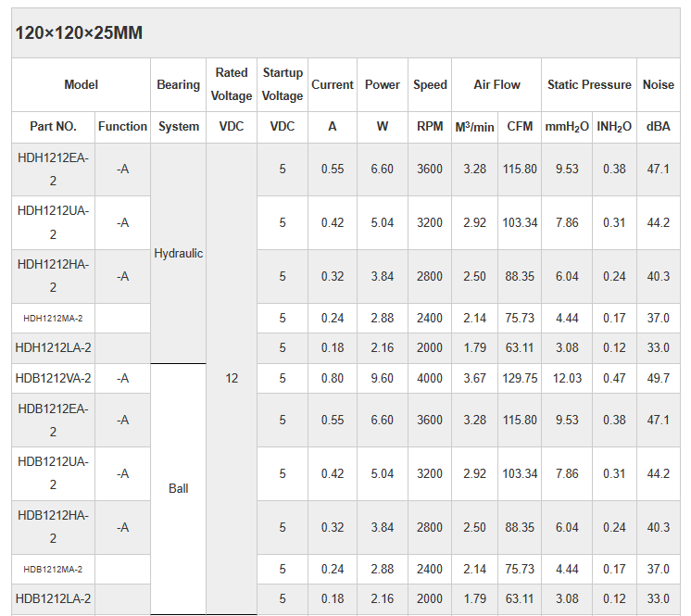Click the Part NO. sub-header
Image resolution: width=691 pixels, height=616 pixels.
pos(53,127)
